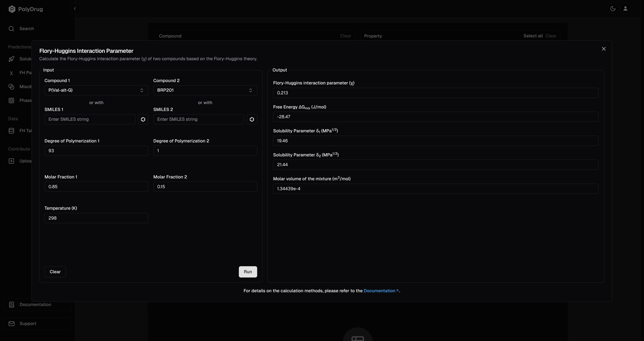Close the Flory-Huggins dialog
The width and height of the screenshot is (644, 341).
pos(604,49)
